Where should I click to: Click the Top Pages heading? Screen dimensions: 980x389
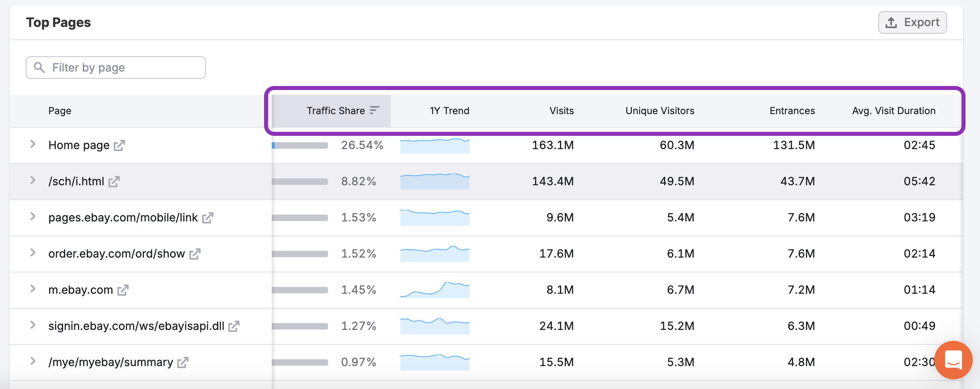click(x=58, y=23)
